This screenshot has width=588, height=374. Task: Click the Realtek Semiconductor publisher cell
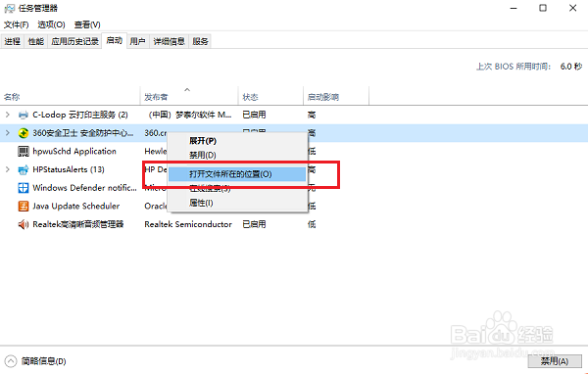pyautogui.click(x=188, y=224)
